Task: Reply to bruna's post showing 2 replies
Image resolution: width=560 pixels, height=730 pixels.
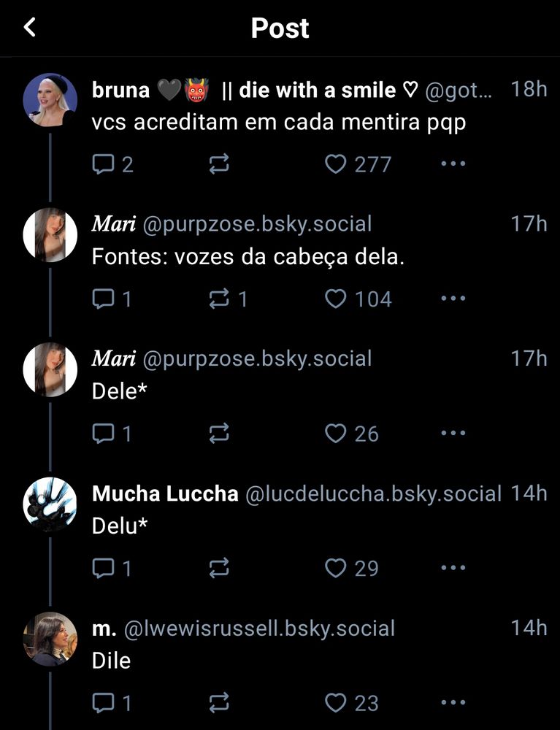Action: click(112, 164)
